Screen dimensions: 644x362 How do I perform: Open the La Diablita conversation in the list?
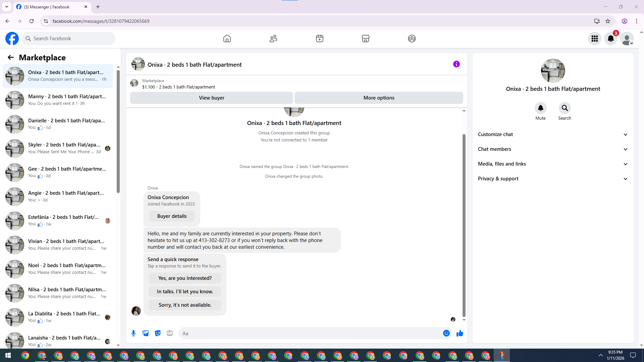[x=58, y=317]
